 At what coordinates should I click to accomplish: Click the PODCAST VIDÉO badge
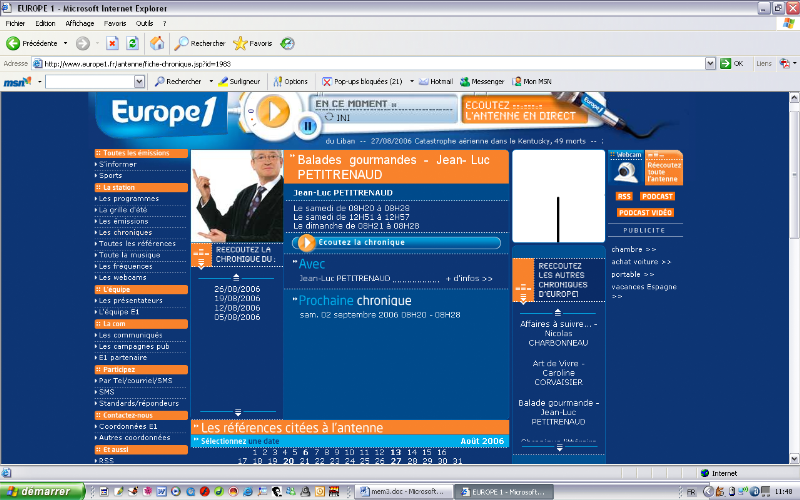645,213
